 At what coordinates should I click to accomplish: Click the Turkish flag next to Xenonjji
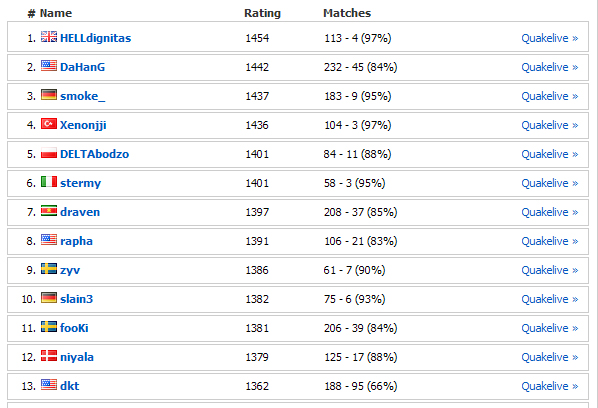[49, 124]
